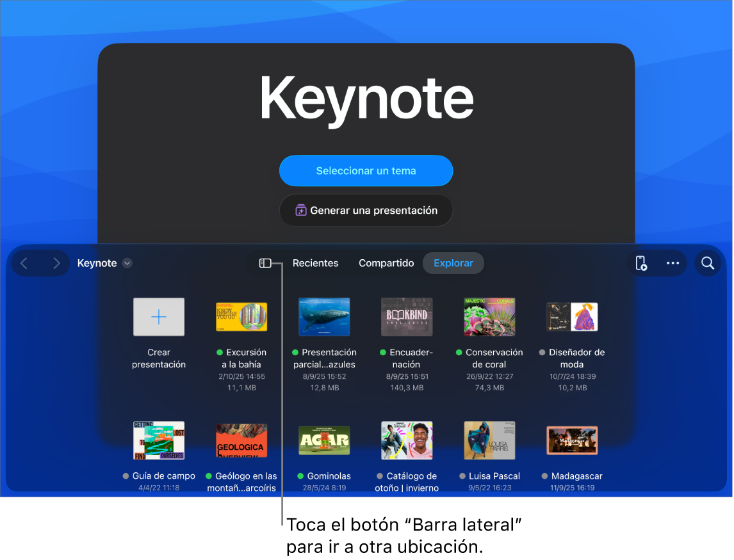Image resolution: width=734 pixels, height=560 pixels.
Task: Tap the search magnifier icon
Action: (707, 264)
